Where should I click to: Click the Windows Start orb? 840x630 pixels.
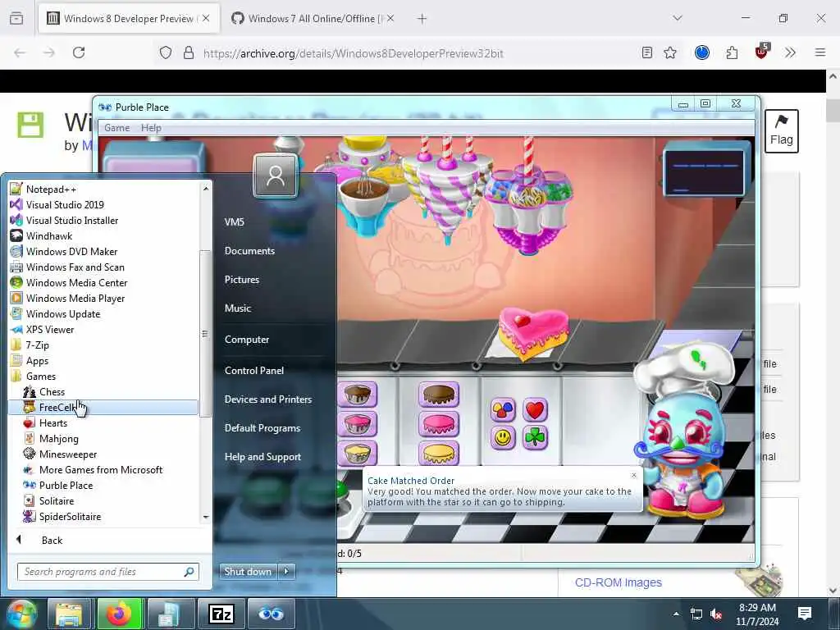(21, 614)
